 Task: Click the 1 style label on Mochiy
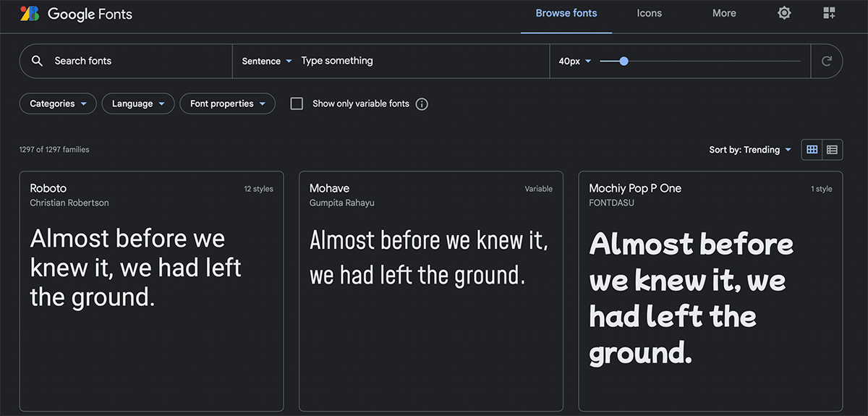[x=821, y=189]
